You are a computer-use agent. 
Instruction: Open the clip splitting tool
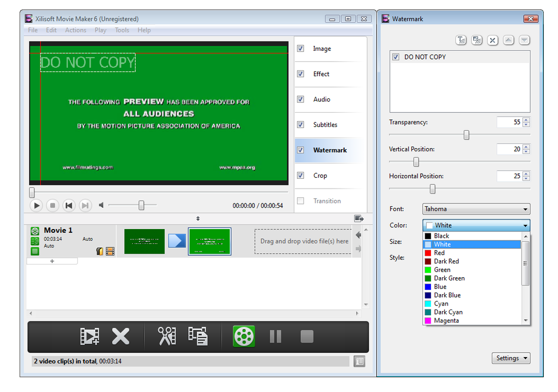pos(166,335)
